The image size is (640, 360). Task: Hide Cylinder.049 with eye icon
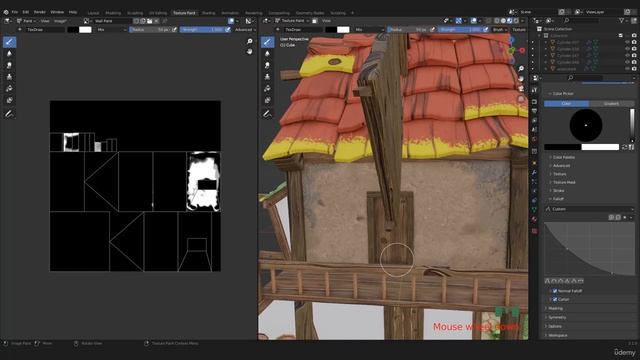point(627,62)
